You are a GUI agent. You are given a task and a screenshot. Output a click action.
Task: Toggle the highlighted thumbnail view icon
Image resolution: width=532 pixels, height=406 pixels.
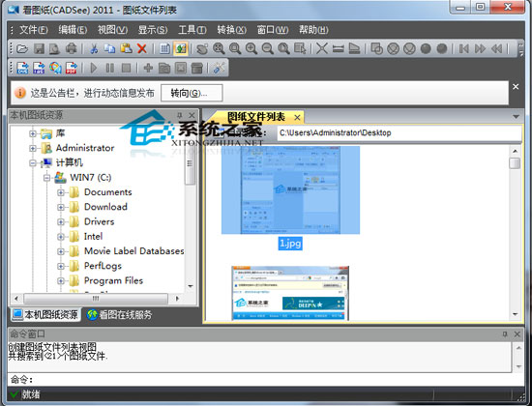pyautogui.click(x=181, y=49)
